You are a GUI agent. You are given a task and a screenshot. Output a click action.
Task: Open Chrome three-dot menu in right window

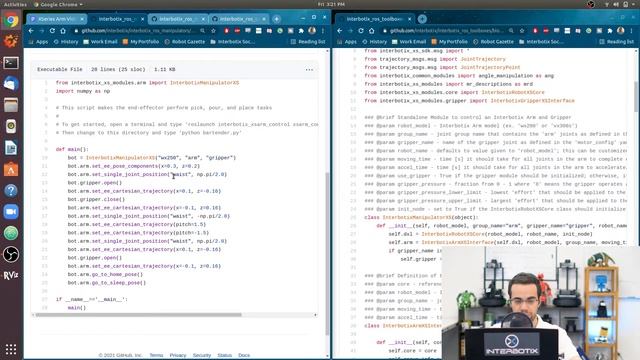point(631,31)
